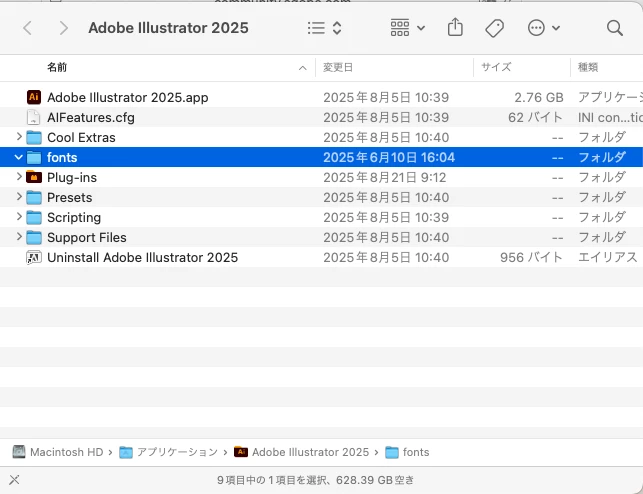
Task: Select the Scripting row name
Action: [x=74, y=218]
